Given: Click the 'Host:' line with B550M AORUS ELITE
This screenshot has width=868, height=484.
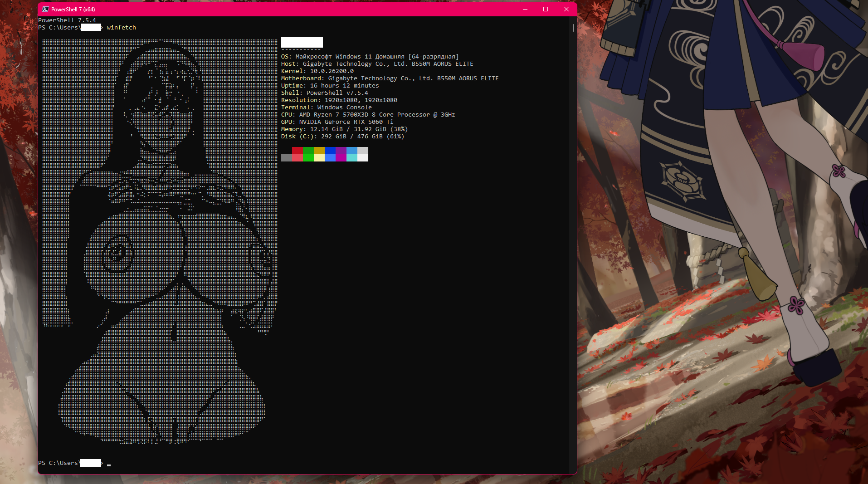Looking at the screenshot, I should [x=377, y=64].
